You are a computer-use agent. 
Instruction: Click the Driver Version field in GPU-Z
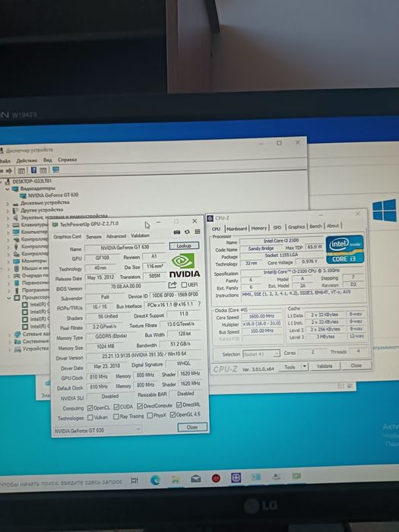143,356
